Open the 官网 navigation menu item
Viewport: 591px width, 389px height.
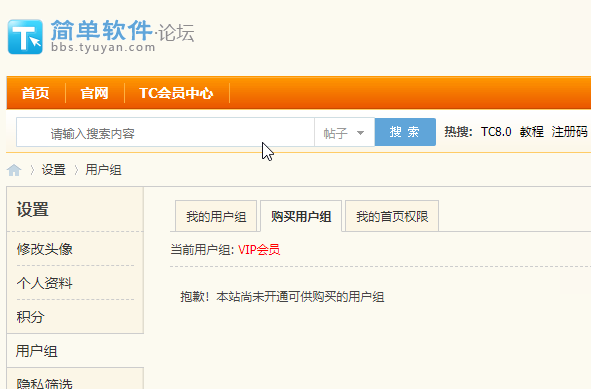pos(94,93)
